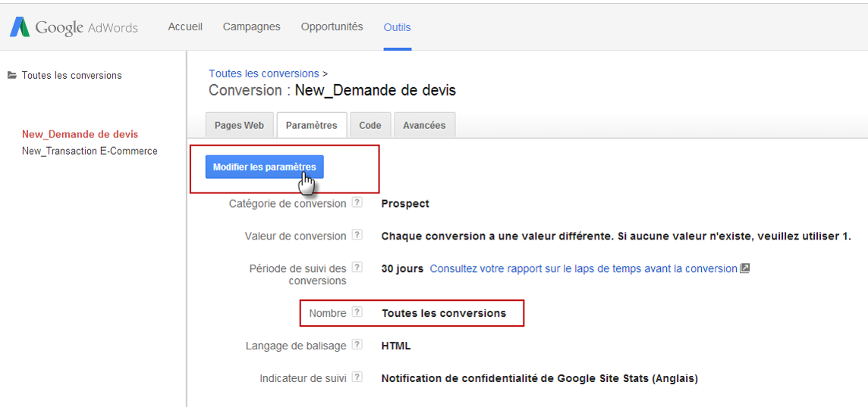Click the HTML markup language value
This screenshot has height=407, width=868.
click(396, 346)
